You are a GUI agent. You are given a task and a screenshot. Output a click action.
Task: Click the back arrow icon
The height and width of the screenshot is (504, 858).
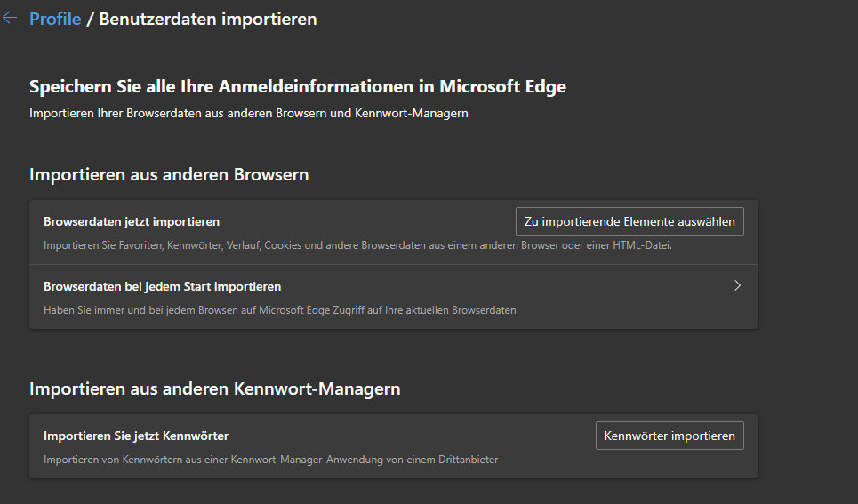point(10,18)
